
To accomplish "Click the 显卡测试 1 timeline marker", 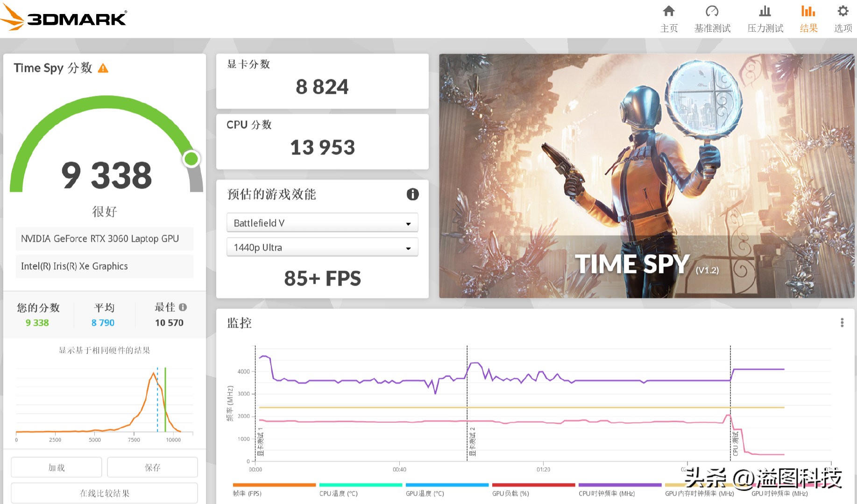I will tap(261, 441).
